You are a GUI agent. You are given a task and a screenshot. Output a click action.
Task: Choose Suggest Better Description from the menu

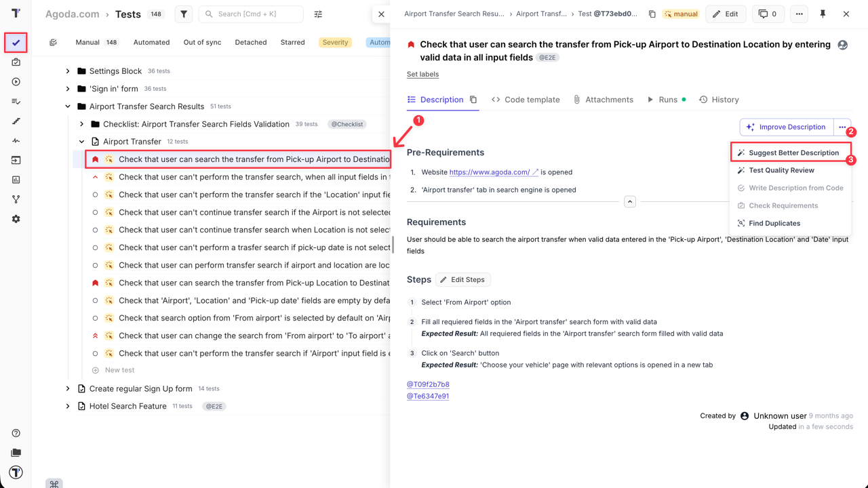click(x=791, y=152)
